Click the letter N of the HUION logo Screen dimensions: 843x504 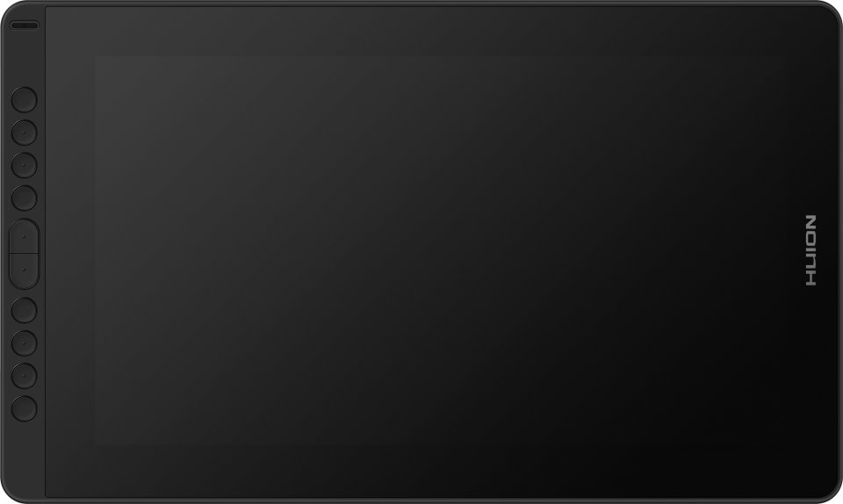click(811, 222)
